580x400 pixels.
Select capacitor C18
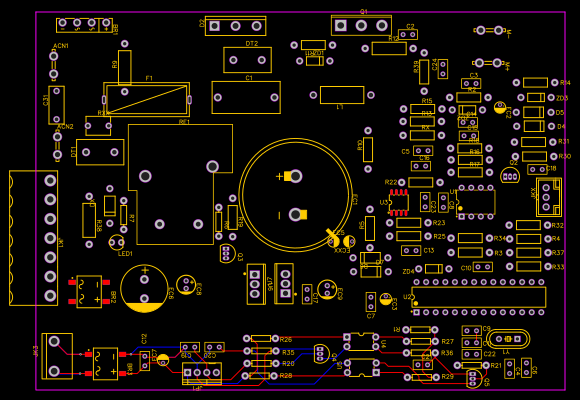537,169
